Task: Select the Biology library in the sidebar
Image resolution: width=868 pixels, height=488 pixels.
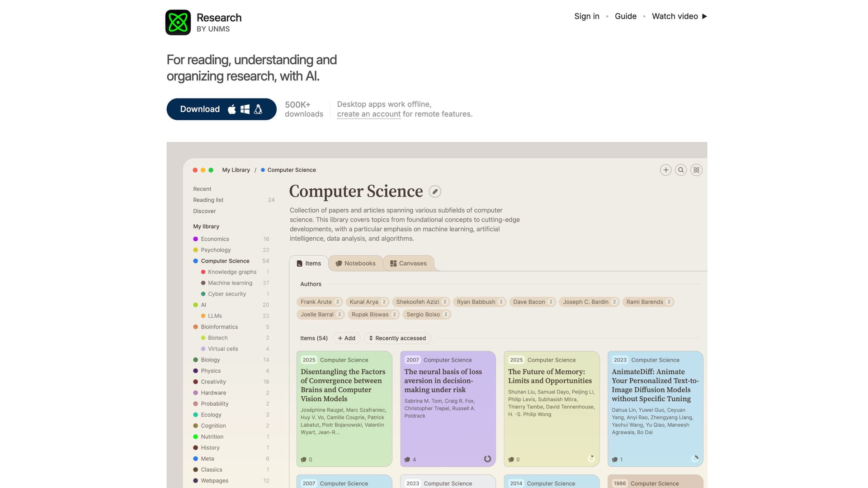Action: click(231, 360)
